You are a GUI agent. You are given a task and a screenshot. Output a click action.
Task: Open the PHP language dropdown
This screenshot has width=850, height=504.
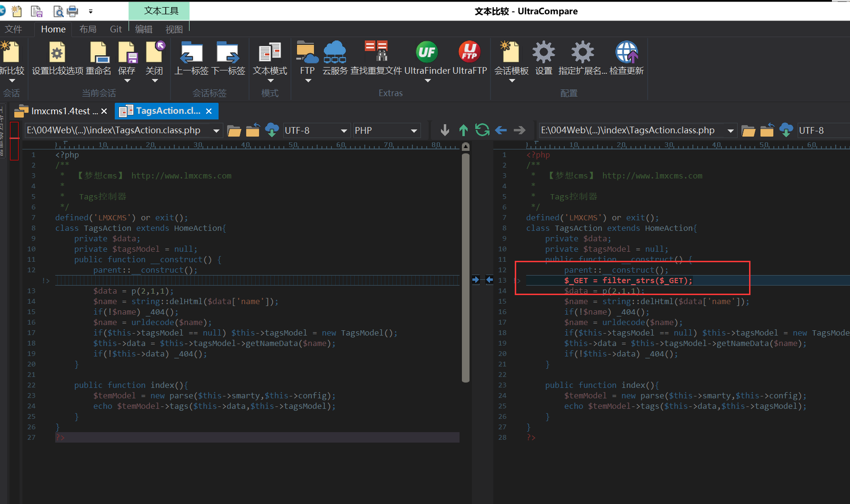[414, 130]
